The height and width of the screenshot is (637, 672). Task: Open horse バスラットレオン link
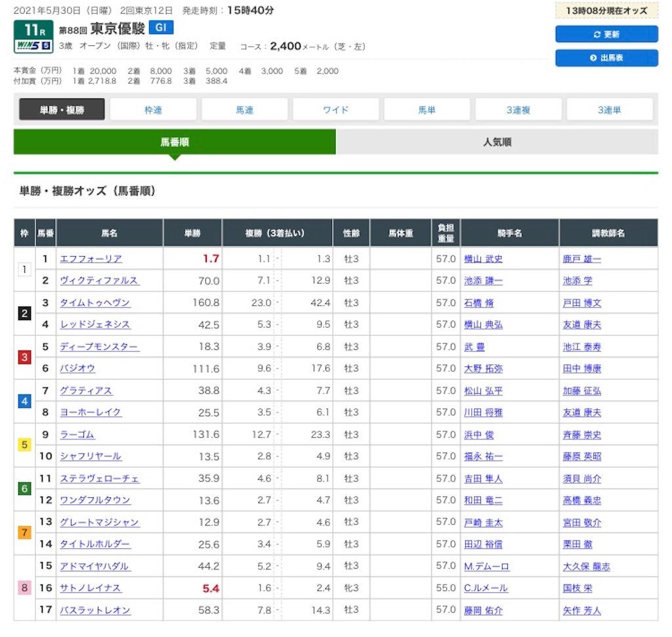[95, 610]
